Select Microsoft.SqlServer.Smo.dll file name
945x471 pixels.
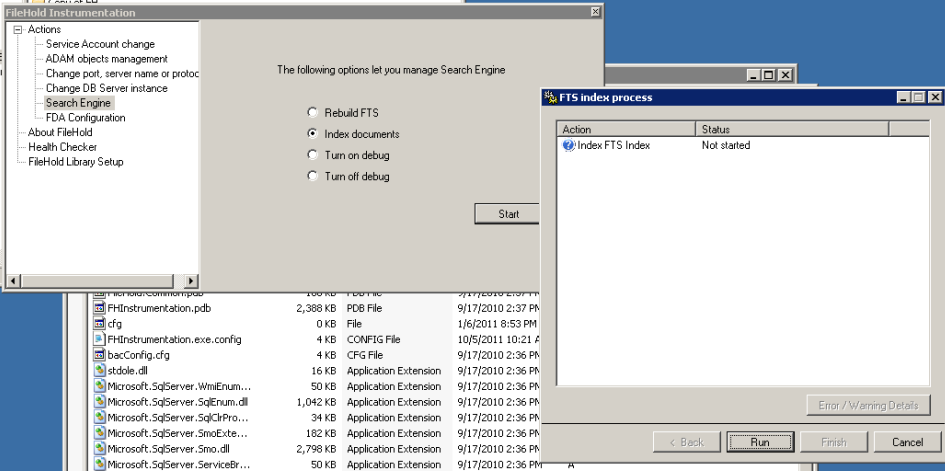tap(168, 449)
